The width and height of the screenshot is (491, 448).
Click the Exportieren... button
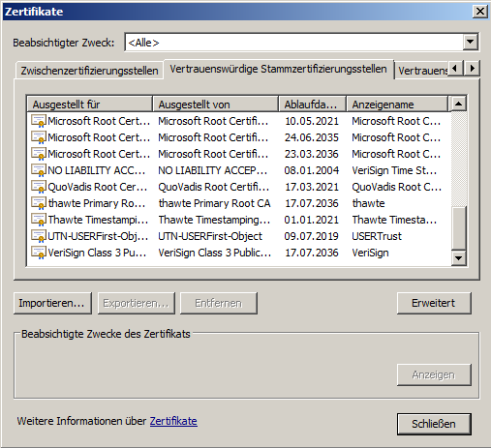137,303
